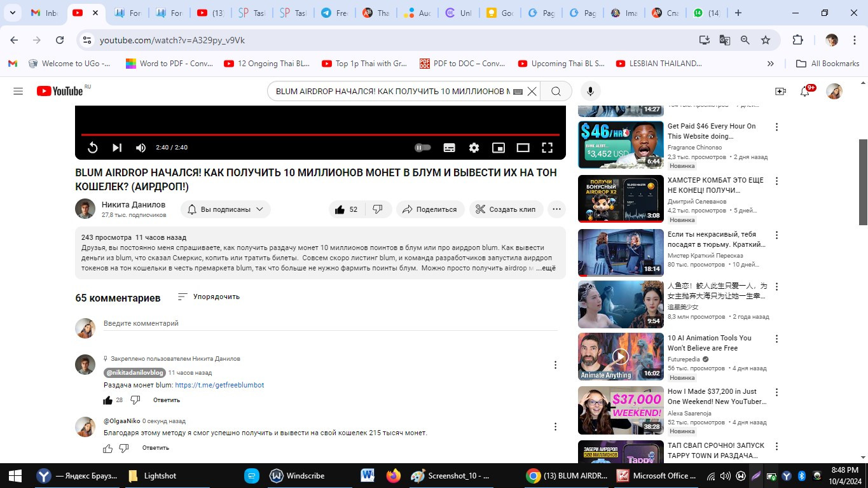Viewport: 868px width, 488px height.
Task: Dislike the @OlgaaNiko comment
Action: coord(124,449)
